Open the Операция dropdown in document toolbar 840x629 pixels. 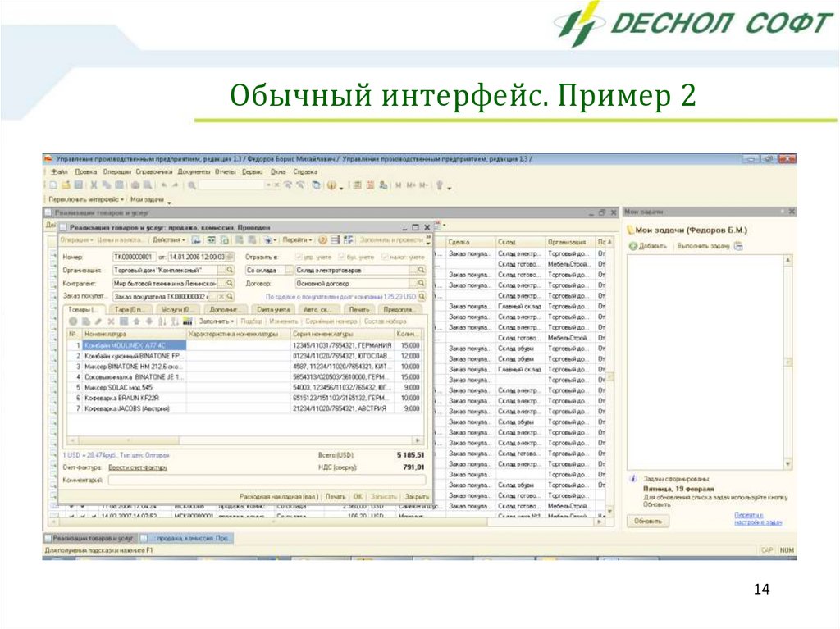pyautogui.click(x=76, y=240)
